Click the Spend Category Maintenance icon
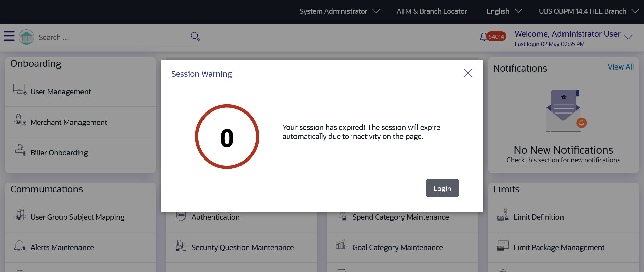 (342, 216)
